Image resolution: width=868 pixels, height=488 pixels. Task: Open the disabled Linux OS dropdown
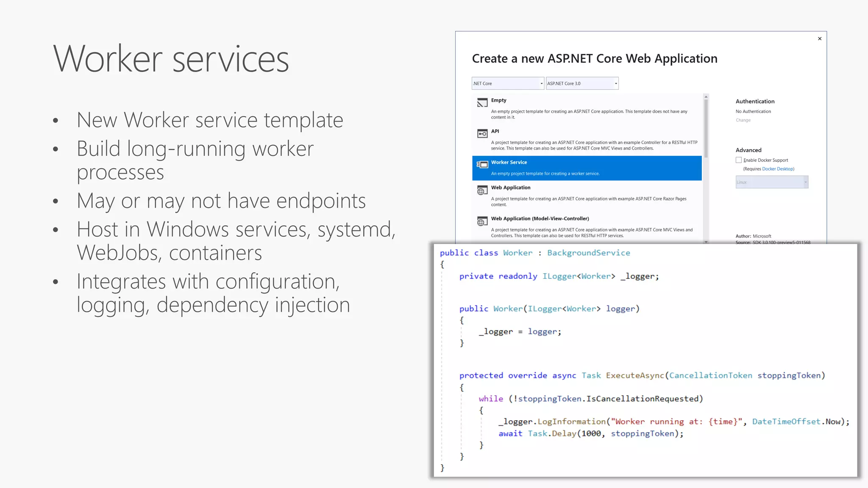point(772,182)
